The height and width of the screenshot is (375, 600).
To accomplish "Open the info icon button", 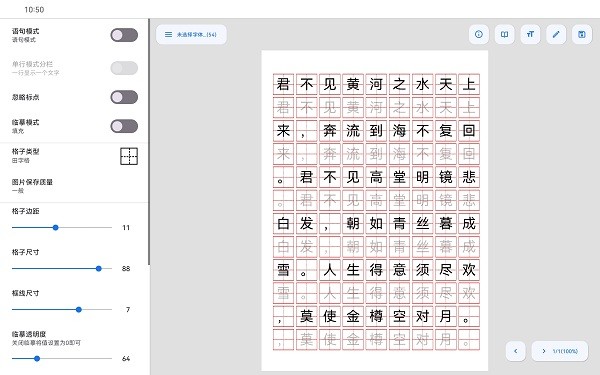I will pyautogui.click(x=479, y=34).
